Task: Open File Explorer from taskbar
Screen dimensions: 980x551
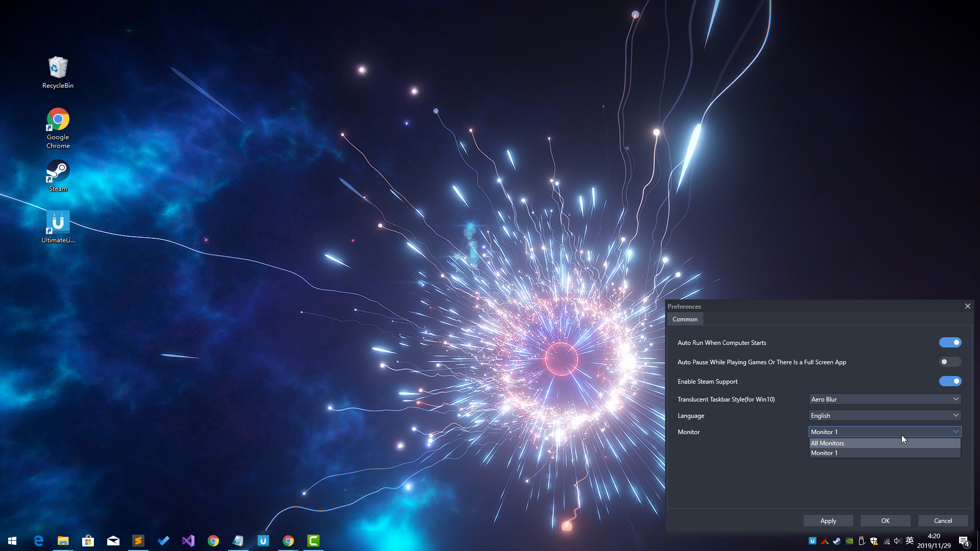Action: click(63, 541)
